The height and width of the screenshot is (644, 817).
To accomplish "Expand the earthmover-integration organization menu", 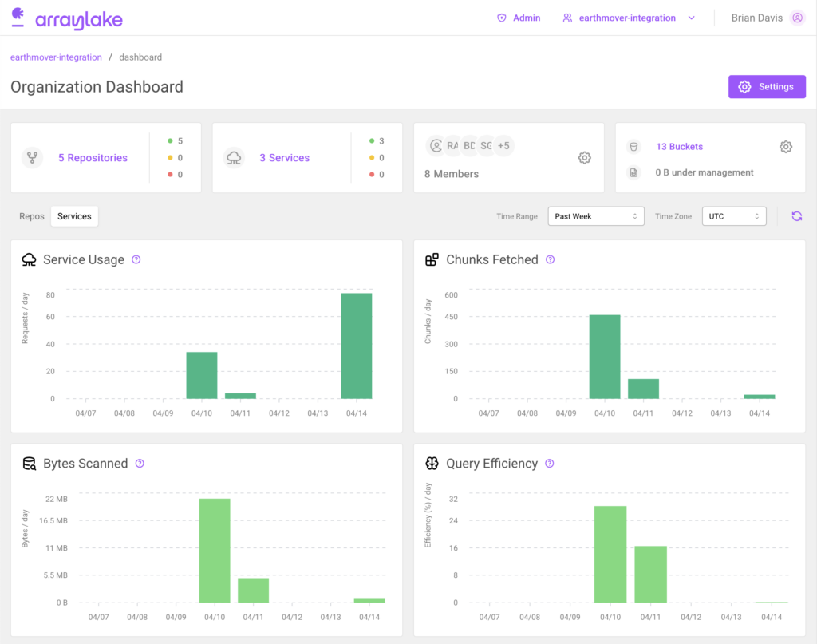I will coord(691,17).
